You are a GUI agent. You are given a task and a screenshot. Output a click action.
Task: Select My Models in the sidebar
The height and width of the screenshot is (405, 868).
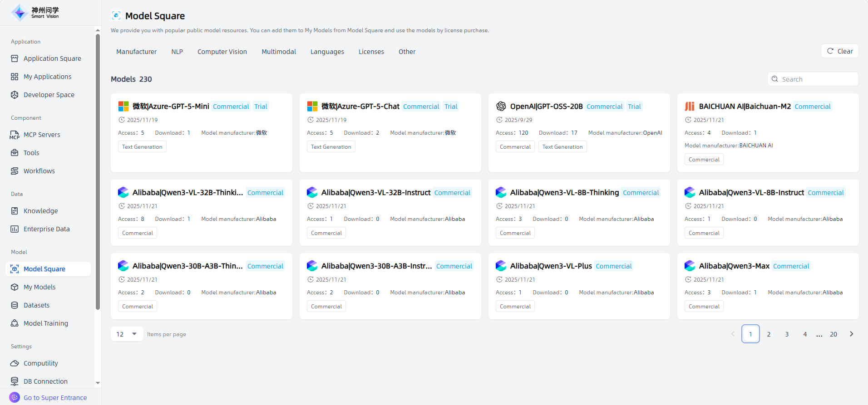tap(39, 287)
